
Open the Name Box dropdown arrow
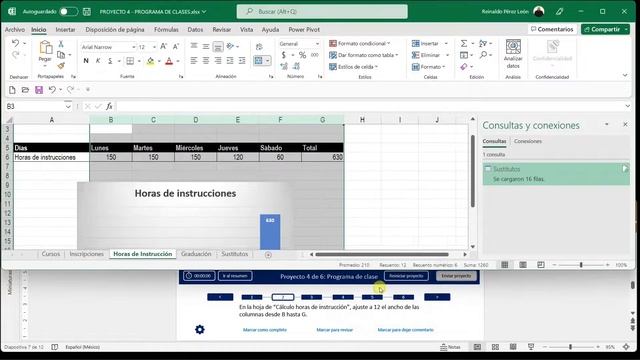click(x=68, y=106)
